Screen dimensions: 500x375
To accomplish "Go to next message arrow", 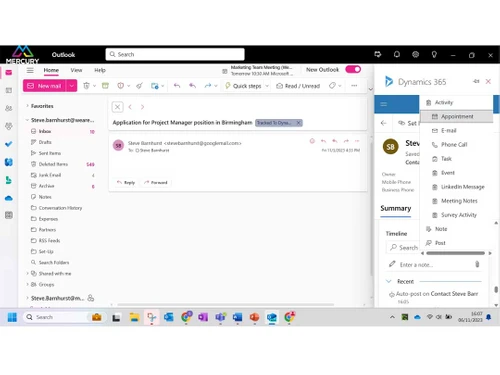I will [142, 107].
